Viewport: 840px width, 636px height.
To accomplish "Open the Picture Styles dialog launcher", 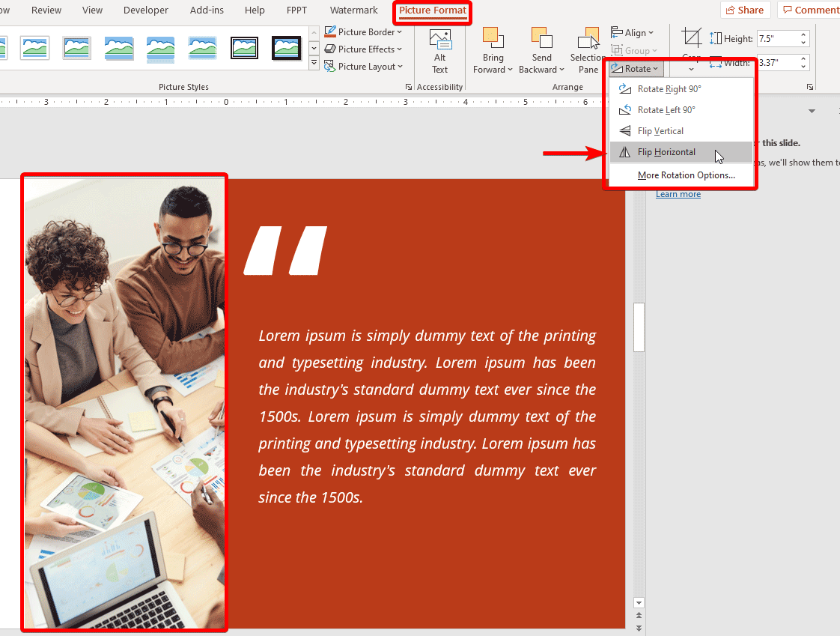I will pos(409,87).
